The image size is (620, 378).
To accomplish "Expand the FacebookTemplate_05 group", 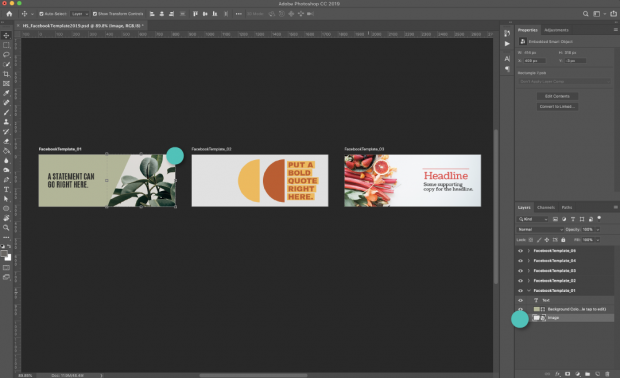I will coord(529,251).
